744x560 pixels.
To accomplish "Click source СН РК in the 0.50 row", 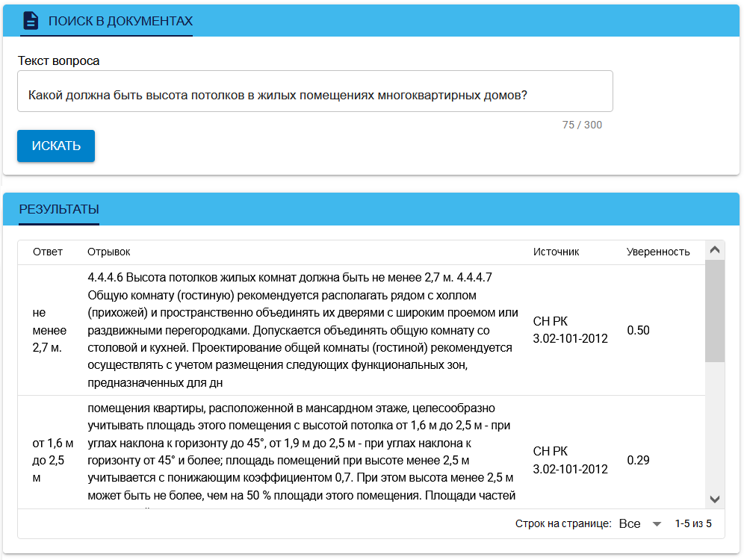I will 571,330.
